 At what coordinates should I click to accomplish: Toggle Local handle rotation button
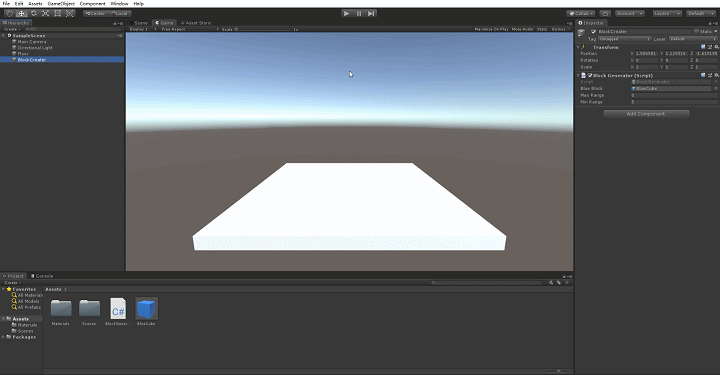119,13
